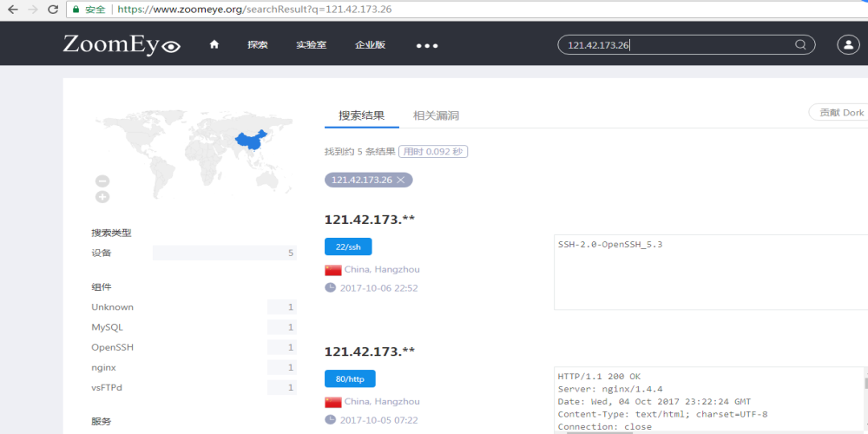Zoom out the map with minus icon

tap(102, 181)
